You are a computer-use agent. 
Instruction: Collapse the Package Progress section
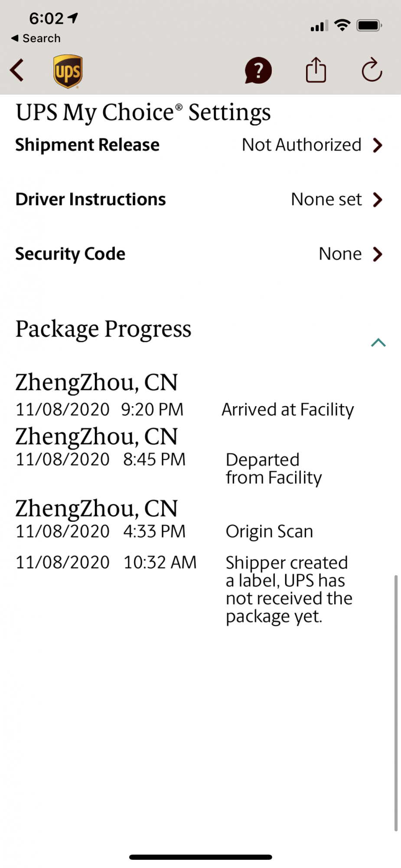[x=378, y=343]
